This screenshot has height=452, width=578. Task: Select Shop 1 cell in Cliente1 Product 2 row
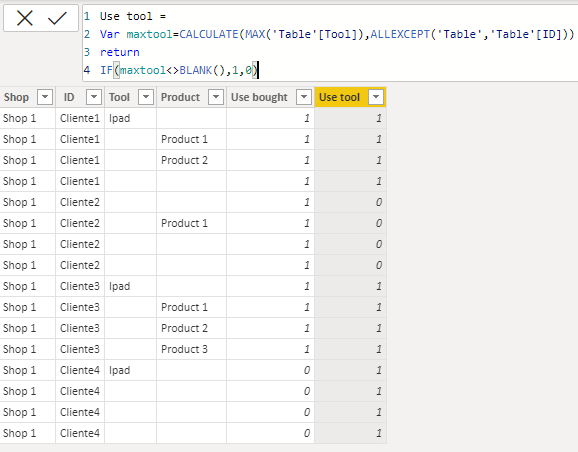[x=28, y=160]
